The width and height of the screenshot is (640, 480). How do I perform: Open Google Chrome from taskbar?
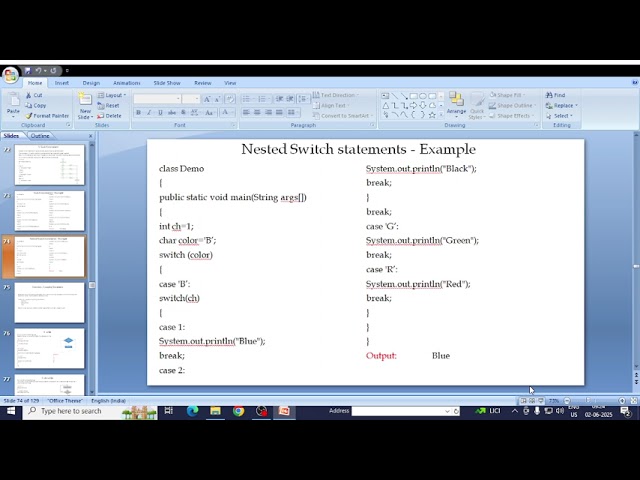pyautogui.click(x=238, y=411)
